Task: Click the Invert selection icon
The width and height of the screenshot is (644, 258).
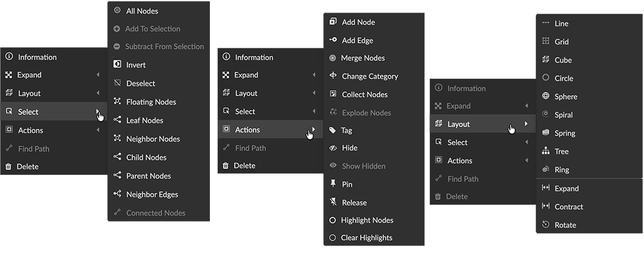Action: click(x=117, y=64)
